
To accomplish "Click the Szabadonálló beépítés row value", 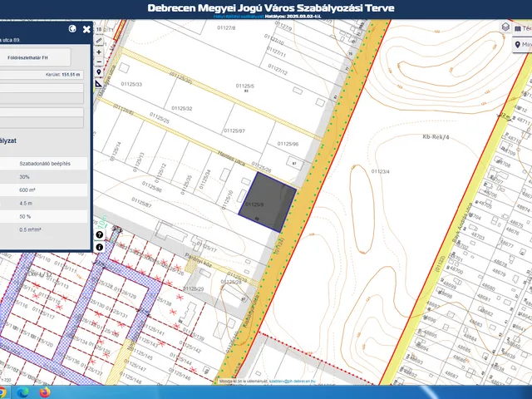I will (45, 164).
